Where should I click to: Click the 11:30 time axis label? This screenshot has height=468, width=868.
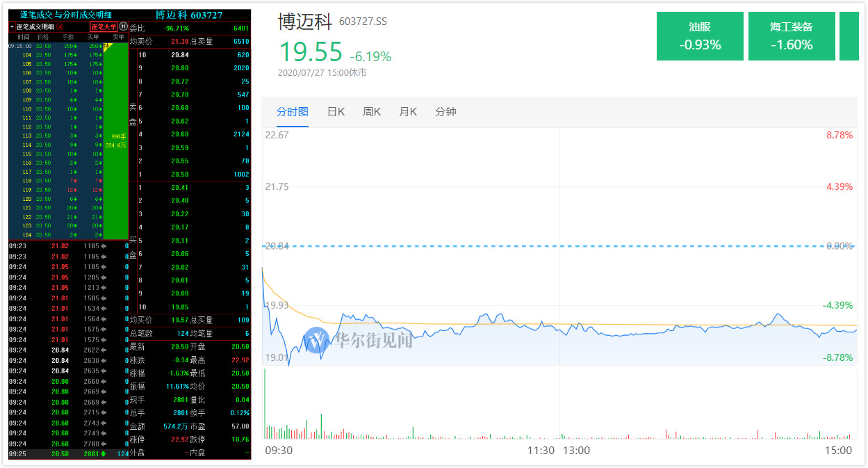coord(541,450)
